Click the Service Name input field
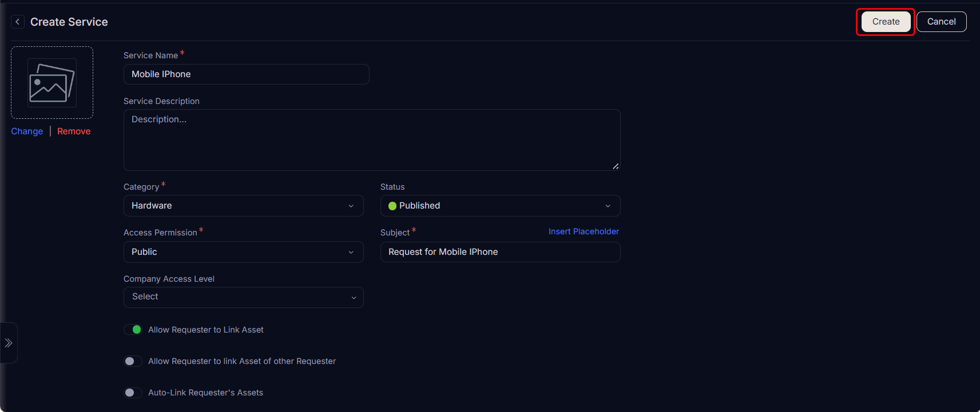The image size is (980, 412). click(x=247, y=74)
